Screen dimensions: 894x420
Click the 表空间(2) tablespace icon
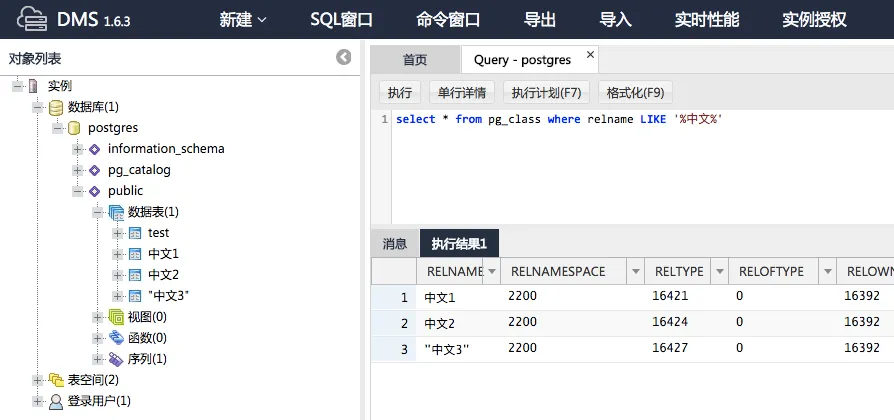pos(56,380)
